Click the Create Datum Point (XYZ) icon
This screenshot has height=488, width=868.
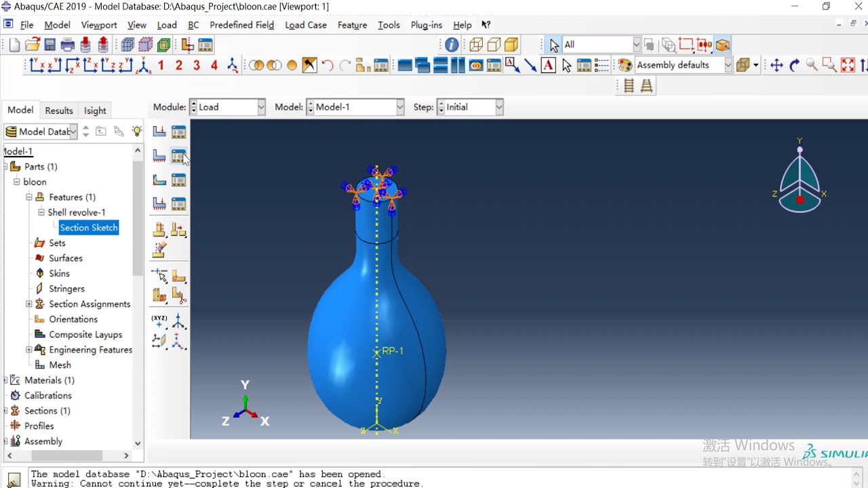pos(159,321)
